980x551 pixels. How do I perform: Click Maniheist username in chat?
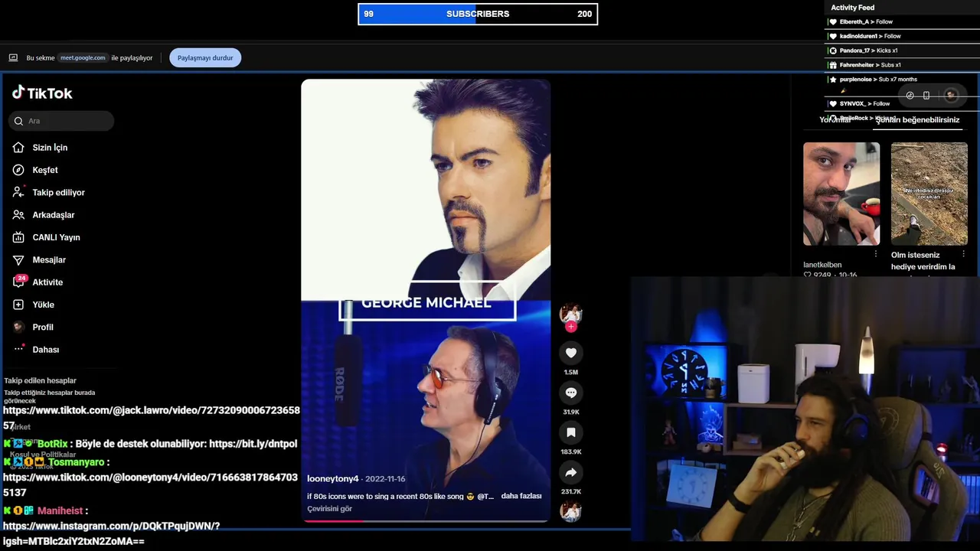60,510
